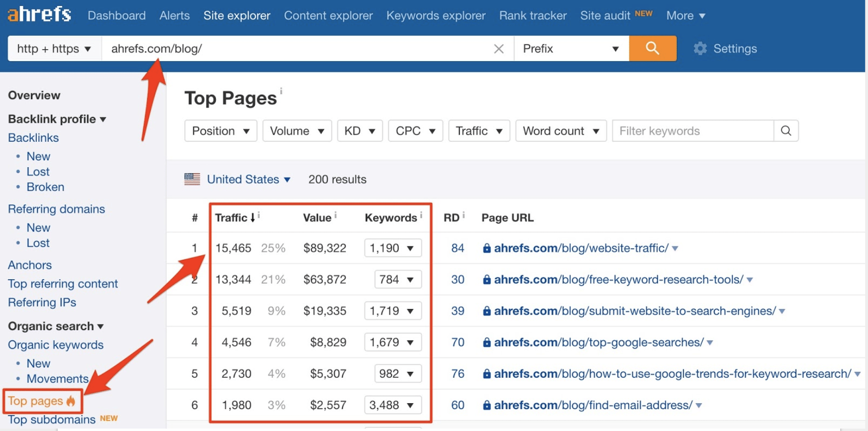Open the Backlinks sidebar link
Screen dimensions: 868x431
point(33,137)
